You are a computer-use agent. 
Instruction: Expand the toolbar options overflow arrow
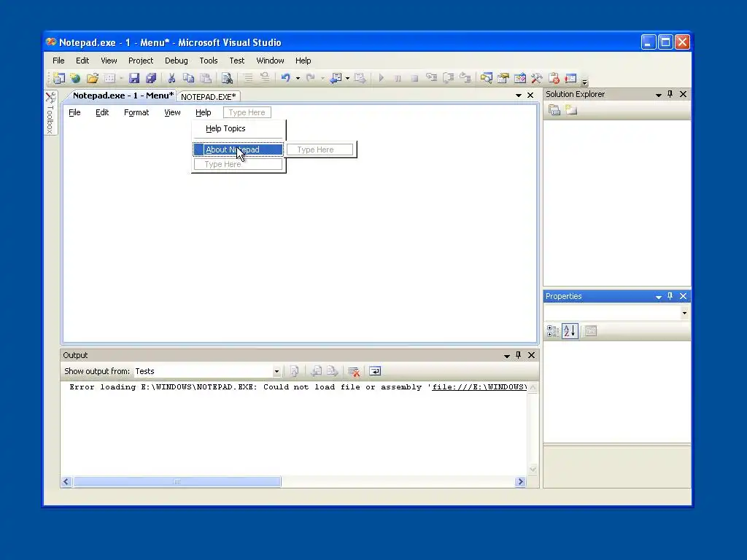[x=584, y=81]
